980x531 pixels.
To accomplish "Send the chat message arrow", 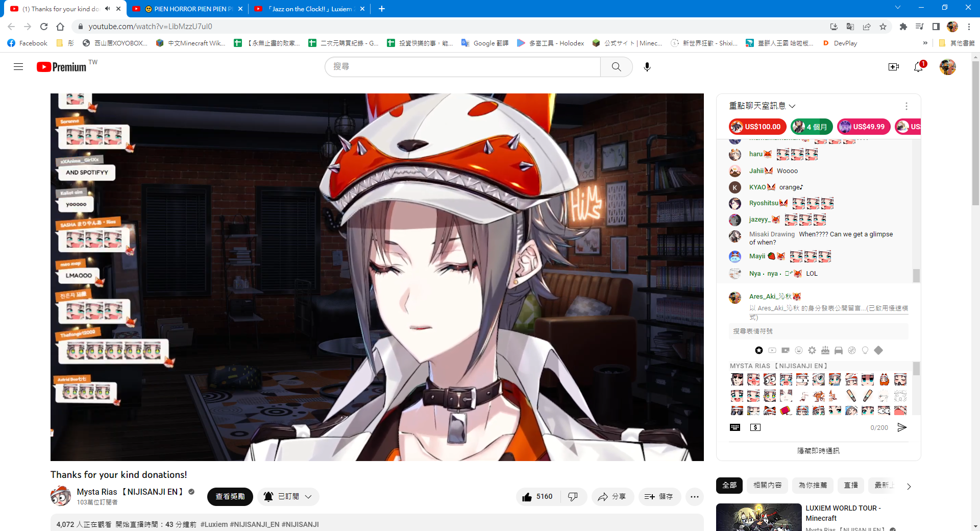I will pyautogui.click(x=902, y=427).
